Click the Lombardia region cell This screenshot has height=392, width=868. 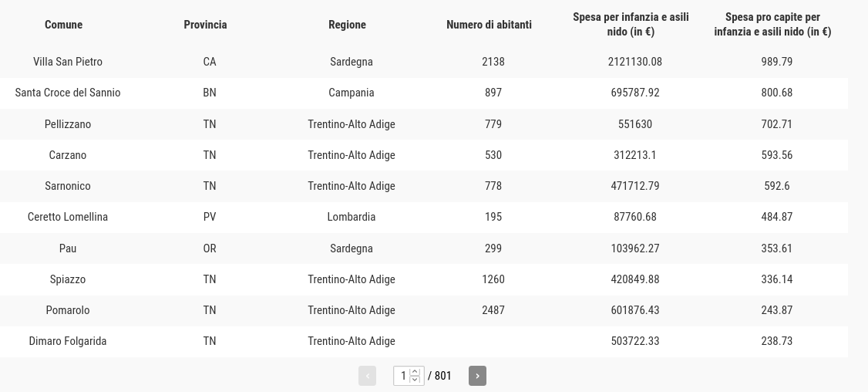click(x=351, y=217)
